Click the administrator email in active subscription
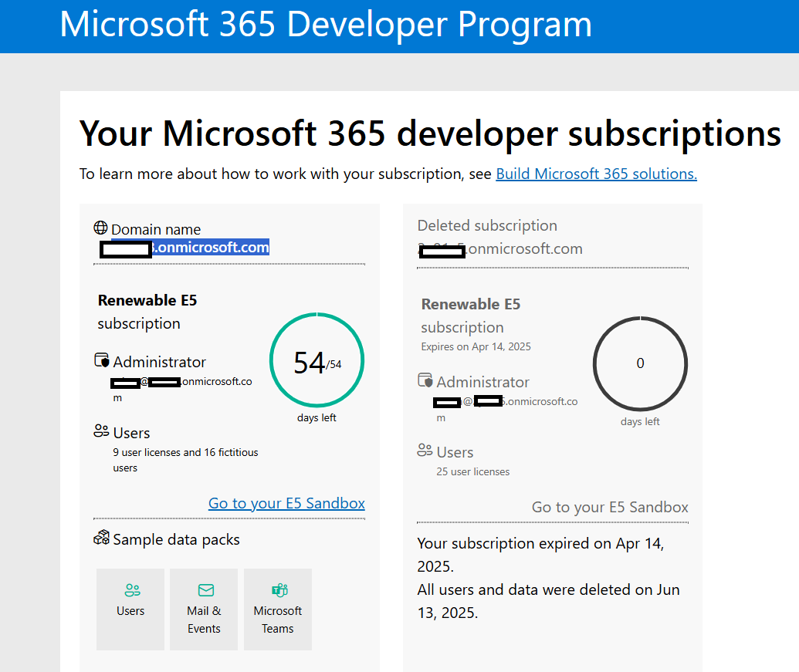Screen dimensions: 799x672 click(181, 389)
